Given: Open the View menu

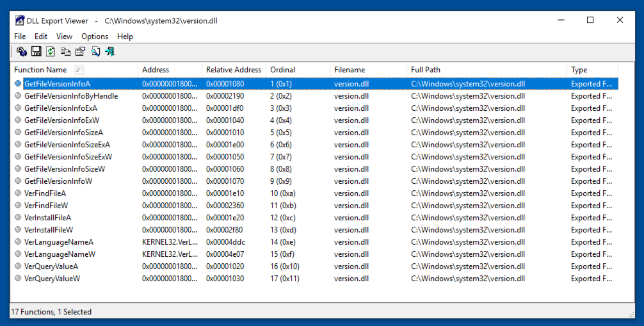Looking at the screenshot, I should 64,37.
